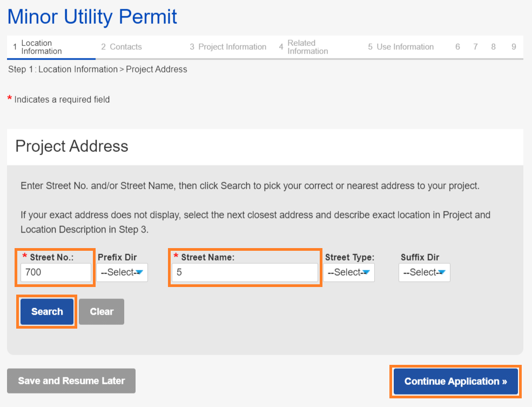
Task: Open the Prefix Dir dropdown
Action: point(122,272)
